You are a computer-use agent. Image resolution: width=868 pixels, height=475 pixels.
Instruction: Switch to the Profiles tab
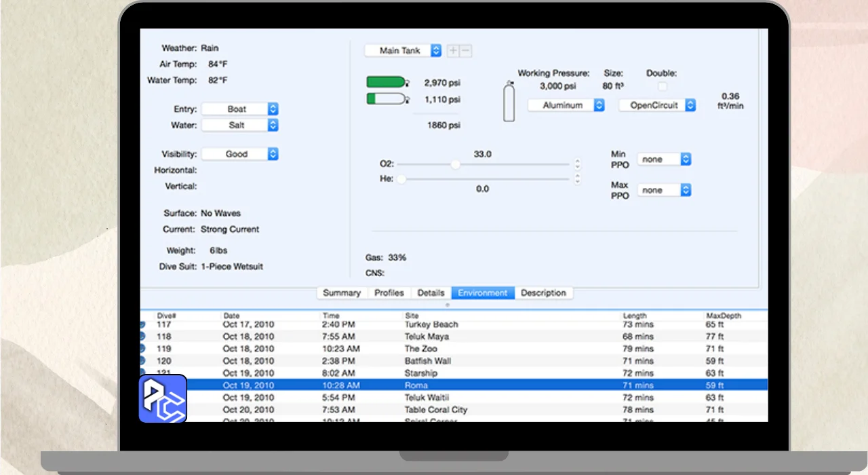click(389, 293)
